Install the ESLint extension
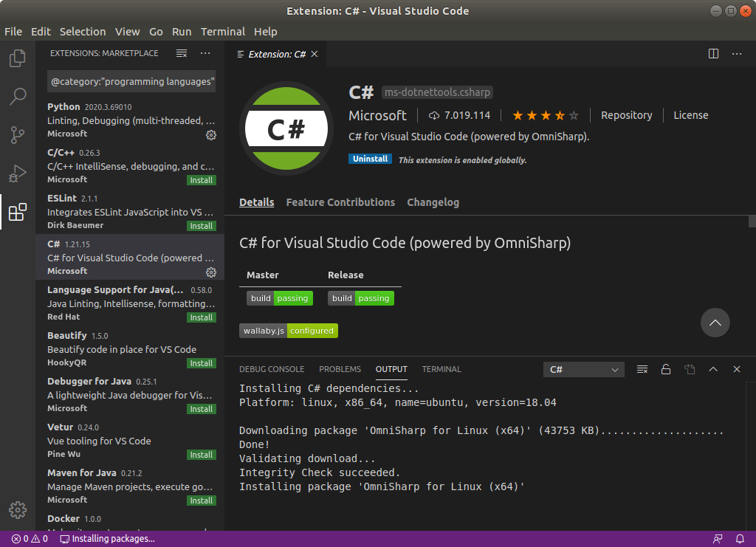756x547 pixels. tap(202, 226)
